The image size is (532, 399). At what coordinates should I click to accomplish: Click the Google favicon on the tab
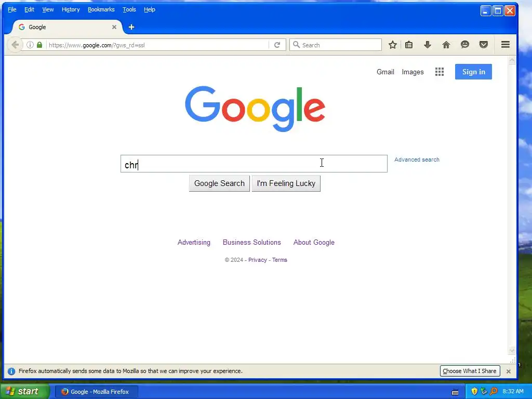point(22,27)
